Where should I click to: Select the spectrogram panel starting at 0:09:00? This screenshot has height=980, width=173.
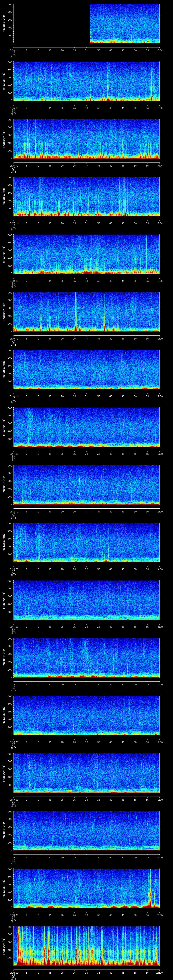[x=87, y=312]
